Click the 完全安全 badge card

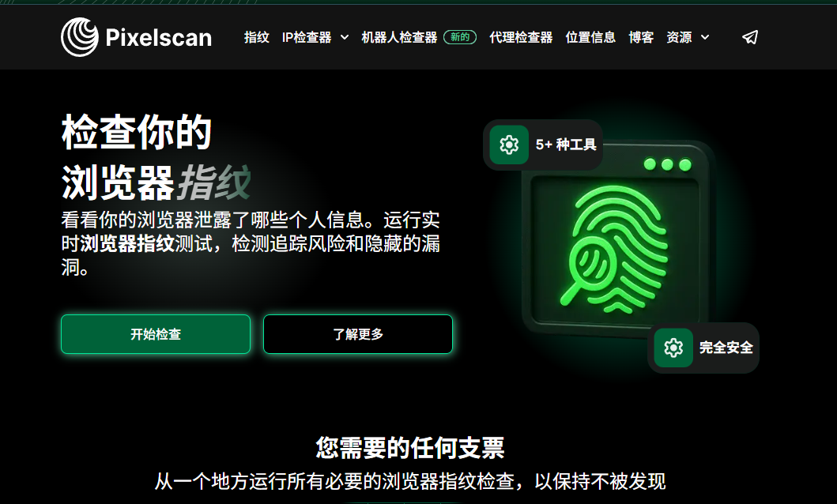pos(703,348)
